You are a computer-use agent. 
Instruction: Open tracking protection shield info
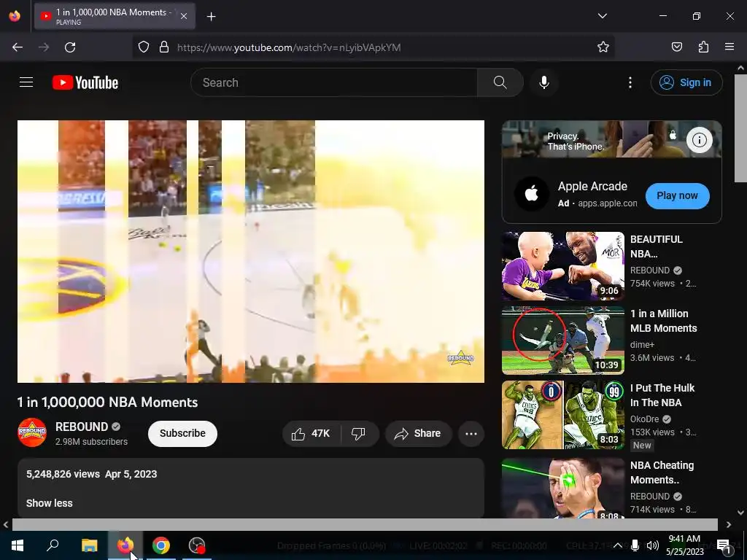tap(144, 47)
